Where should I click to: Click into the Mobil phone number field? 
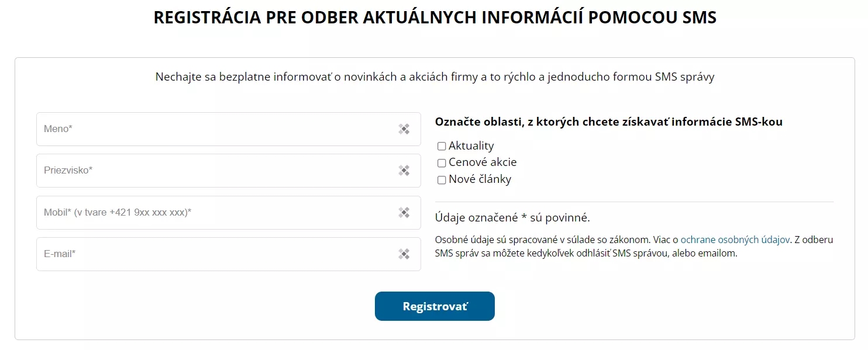(228, 213)
